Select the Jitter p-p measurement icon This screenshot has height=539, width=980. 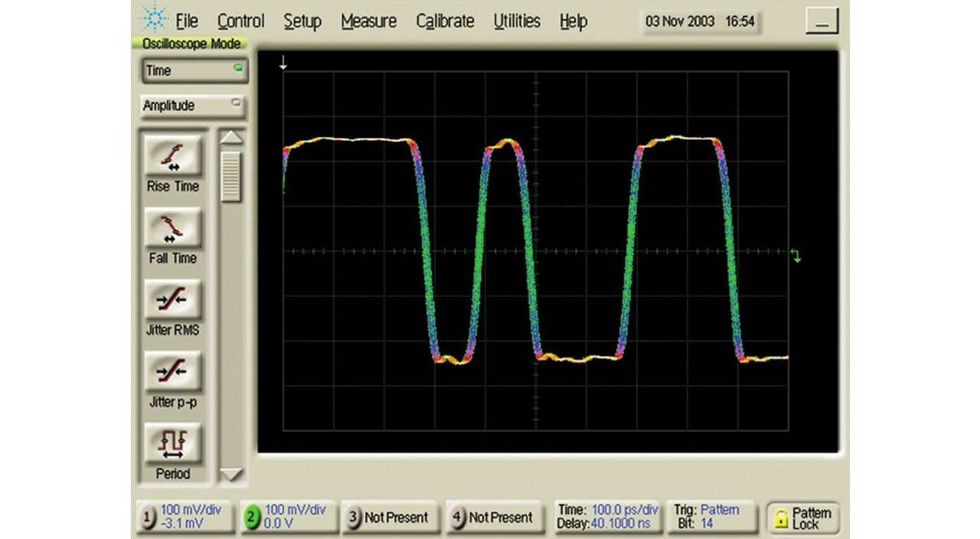[x=173, y=372]
